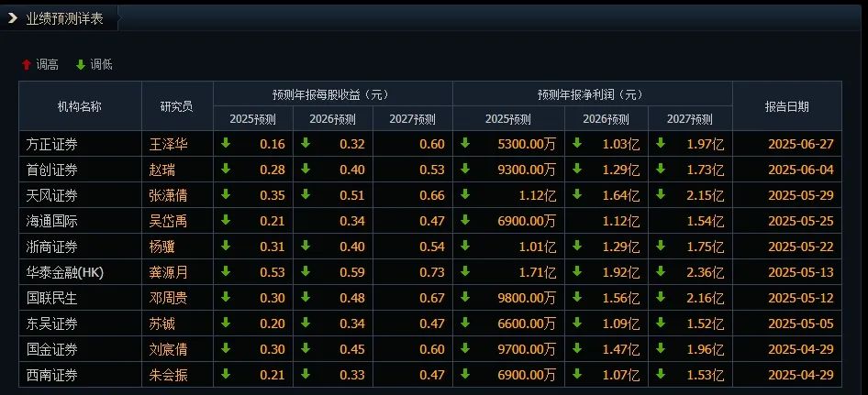The image size is (868, 395).
Task: Click the 1.54亿 value in 海通国际 row
Action: (706, 221)
